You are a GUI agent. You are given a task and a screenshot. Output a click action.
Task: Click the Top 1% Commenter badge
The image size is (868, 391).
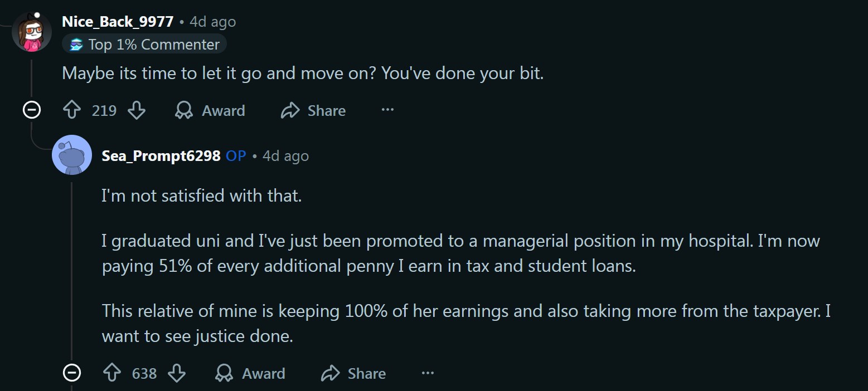pos(145,45)
